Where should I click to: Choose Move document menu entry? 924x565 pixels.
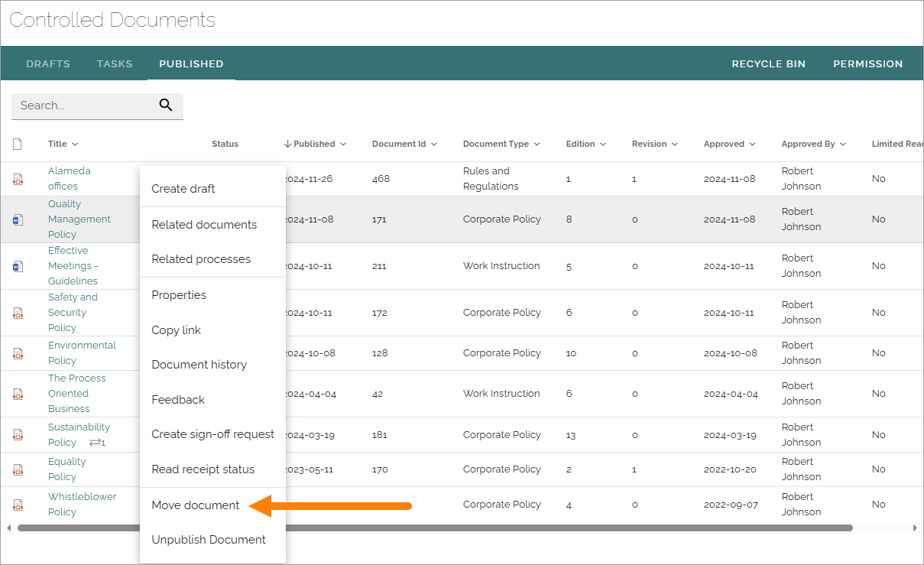coord(212,505)
